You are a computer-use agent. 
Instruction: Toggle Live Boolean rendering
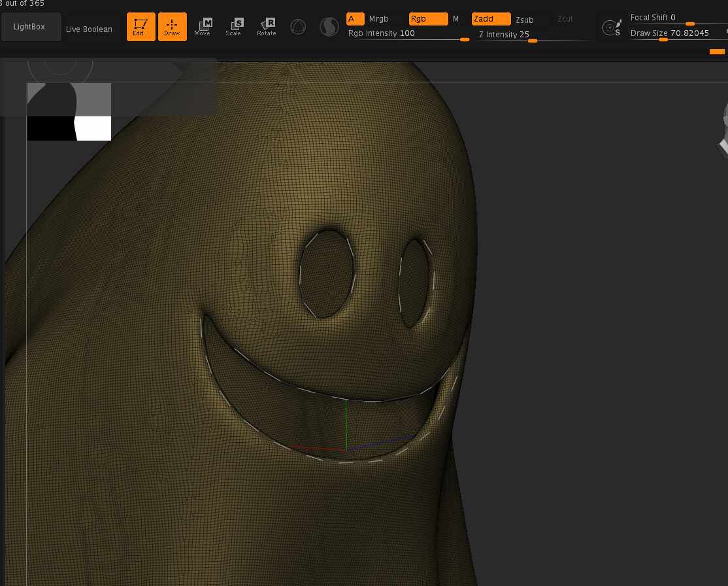click(x=89, y=29)
